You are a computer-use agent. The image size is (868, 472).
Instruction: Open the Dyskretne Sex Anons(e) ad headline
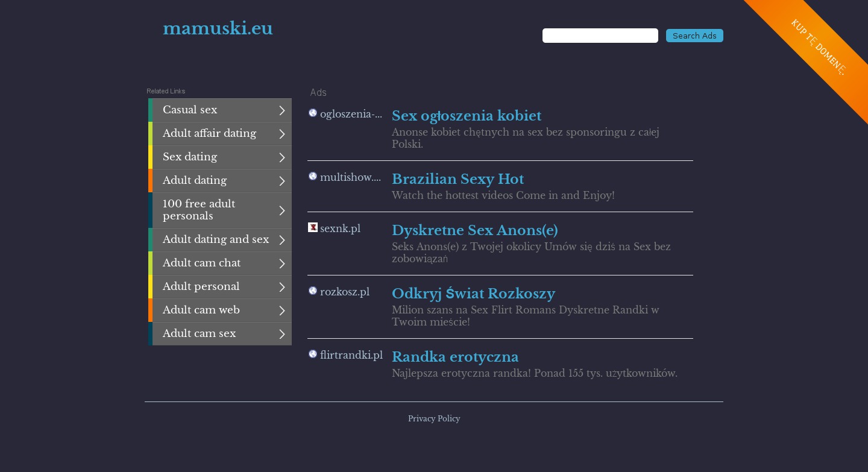(475, 230)
